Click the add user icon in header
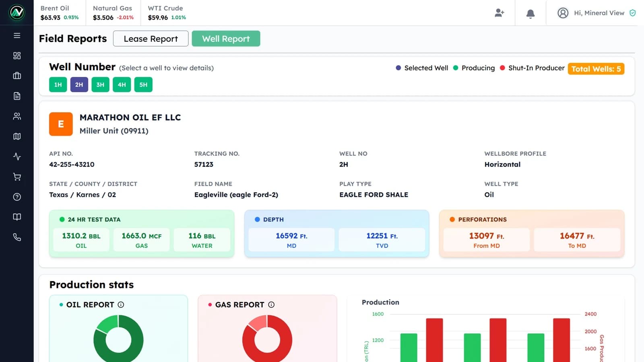This screenshot has width=644, height=362. point(500,13)
